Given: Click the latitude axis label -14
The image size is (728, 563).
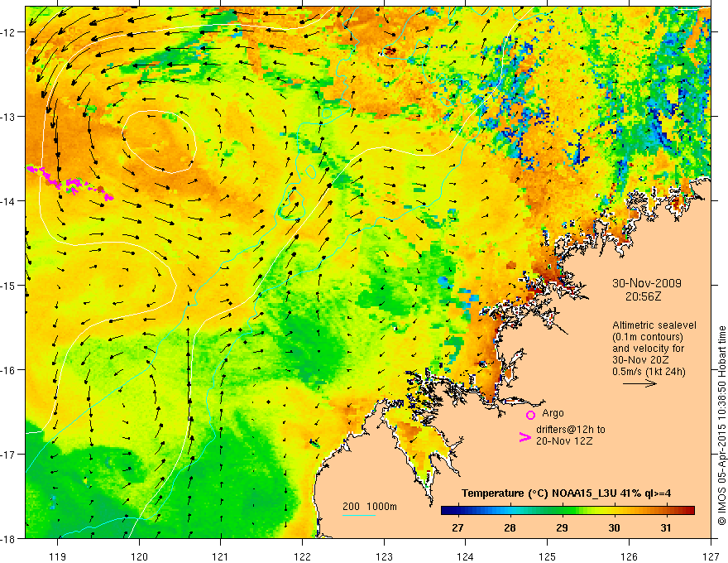Looking at the screenshot, I should tap(9, 200).
